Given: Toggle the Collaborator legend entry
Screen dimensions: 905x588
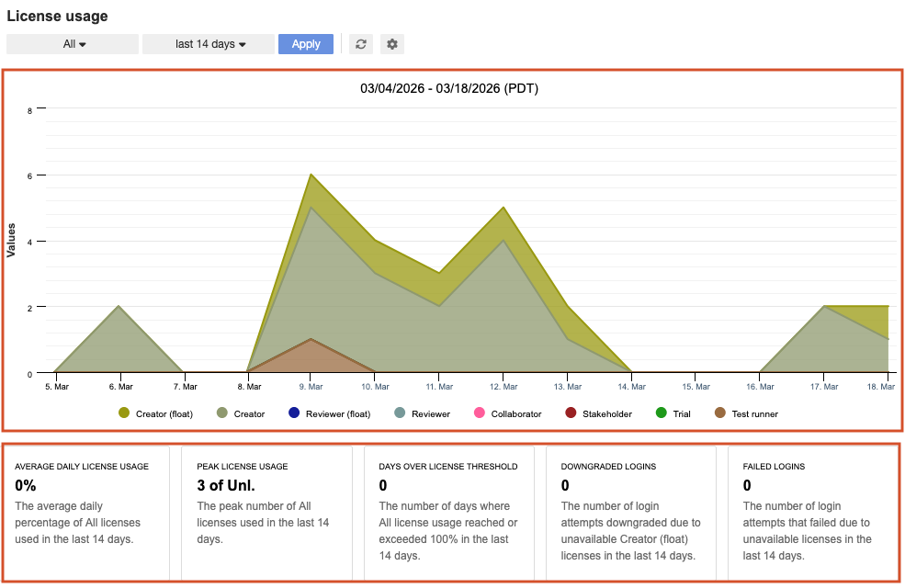Looking at the screenshot, I should tap(507, 414).
